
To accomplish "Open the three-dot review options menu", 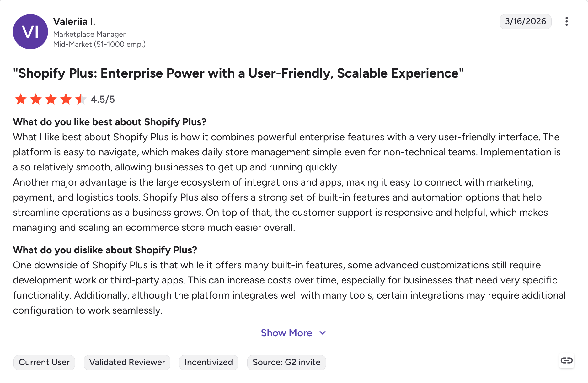I will (566, 21).
